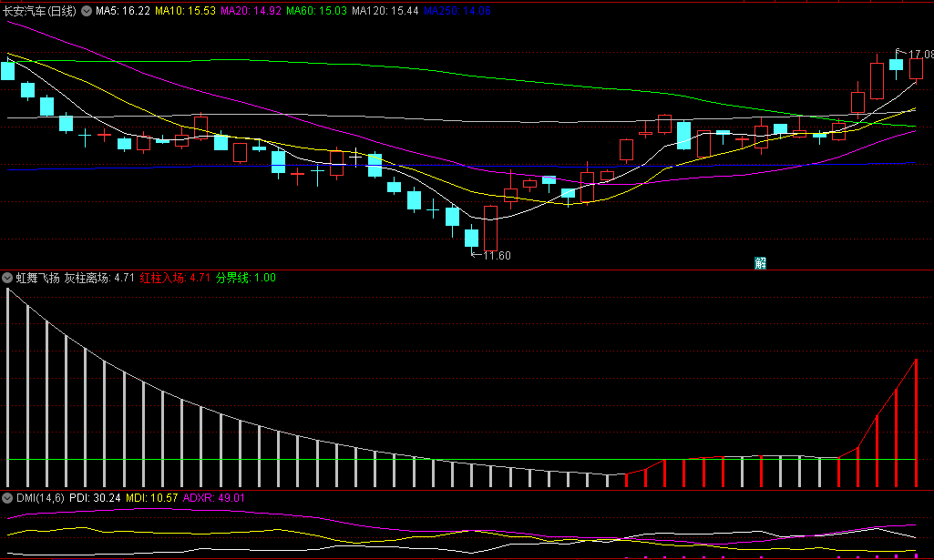Select the last red candle near 17.08
Viewport: 934px width, 560px height.
point(916,68)
